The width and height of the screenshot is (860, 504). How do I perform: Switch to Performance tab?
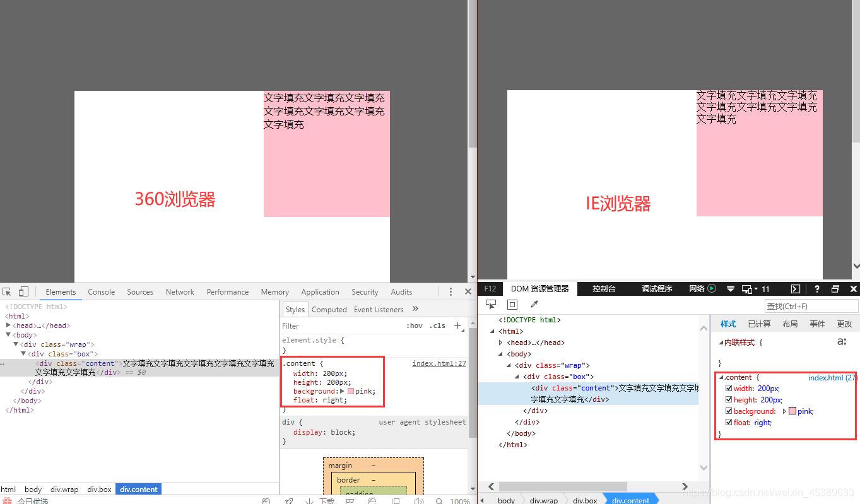228,292
